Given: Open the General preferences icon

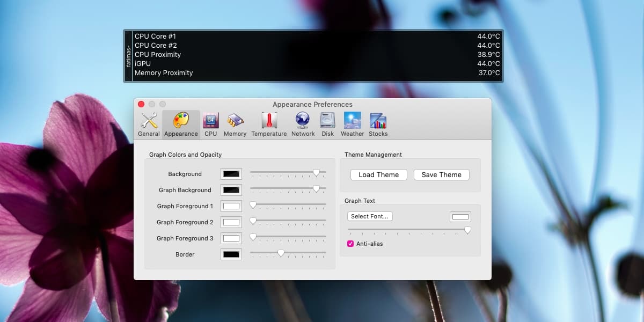Looking at the screenshot, I should [149, 125].
